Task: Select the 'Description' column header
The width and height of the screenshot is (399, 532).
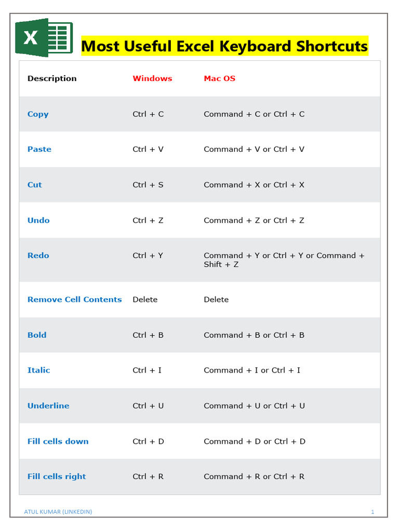Action: coord(52,78)
